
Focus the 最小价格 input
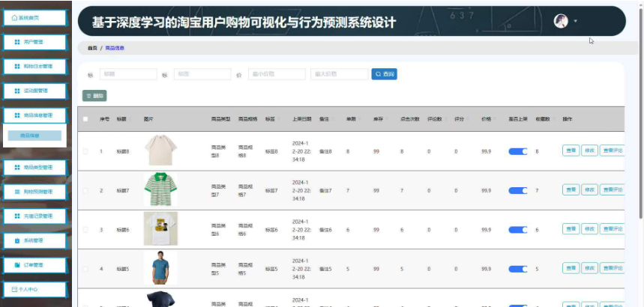[x=277, y=74]
